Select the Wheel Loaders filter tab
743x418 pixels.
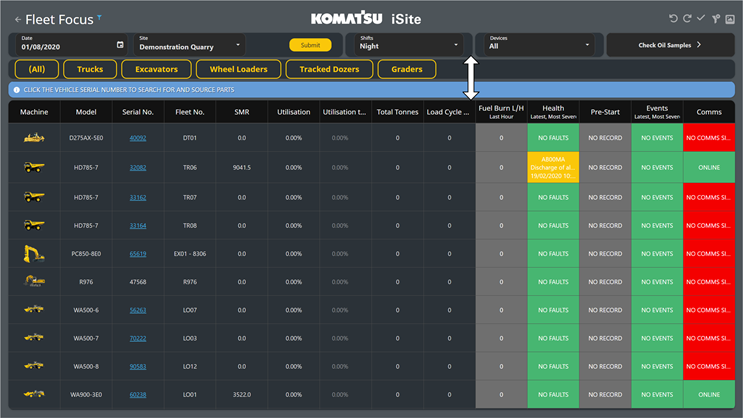238,69
